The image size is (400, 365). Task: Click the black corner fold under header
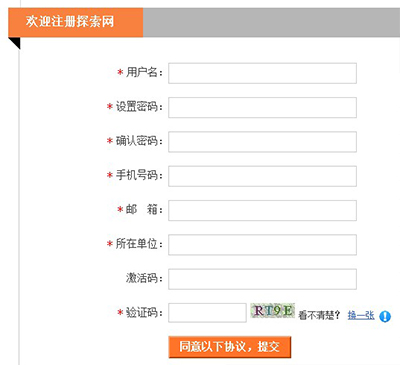point(14,43)
